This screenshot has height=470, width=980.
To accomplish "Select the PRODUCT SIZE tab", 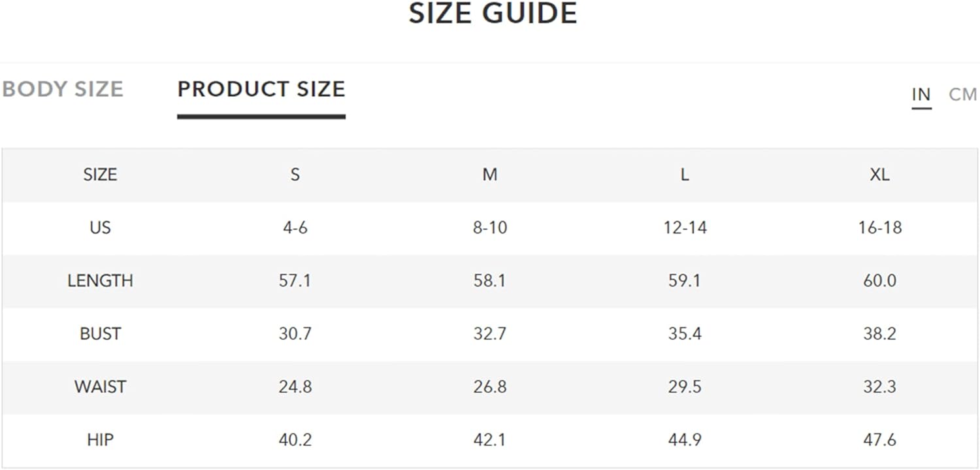I will (261, 89).
